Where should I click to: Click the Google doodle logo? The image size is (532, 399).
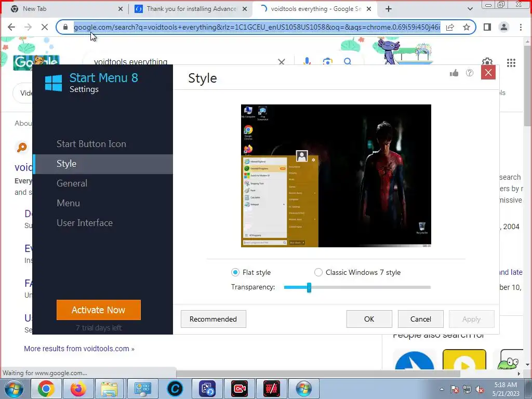click(x=36, y=62)
